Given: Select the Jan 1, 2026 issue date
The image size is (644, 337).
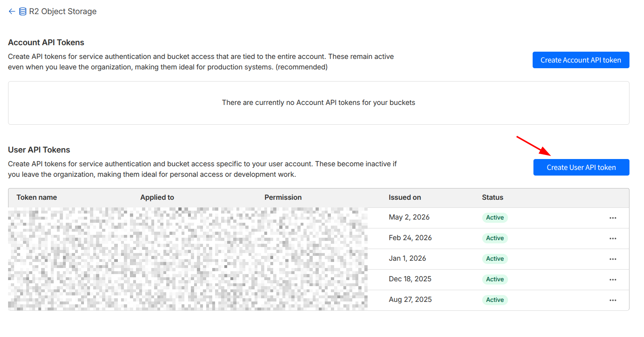Looking at the screenshot, I should point(408,258).
